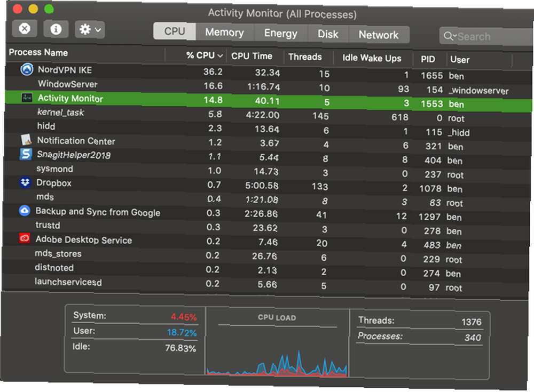Toggle % CPU column sort order arrow

(220, 55)
